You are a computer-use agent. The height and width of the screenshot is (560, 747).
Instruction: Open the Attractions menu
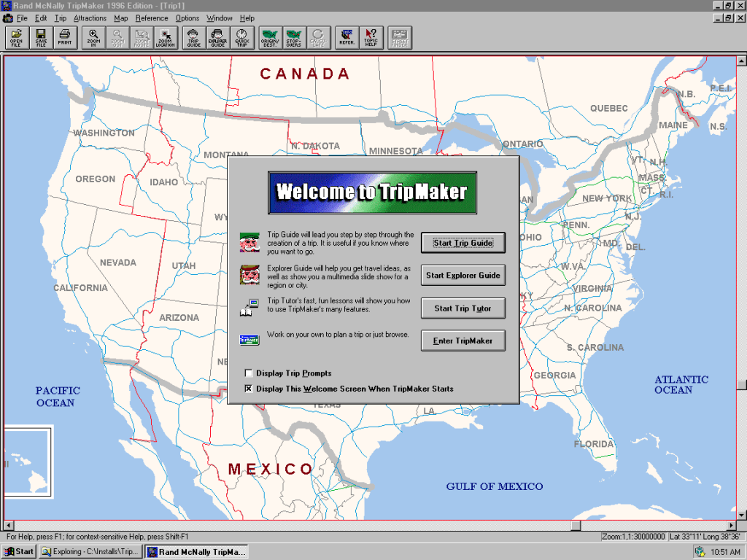pyautogui.click(x=90, y=18)
